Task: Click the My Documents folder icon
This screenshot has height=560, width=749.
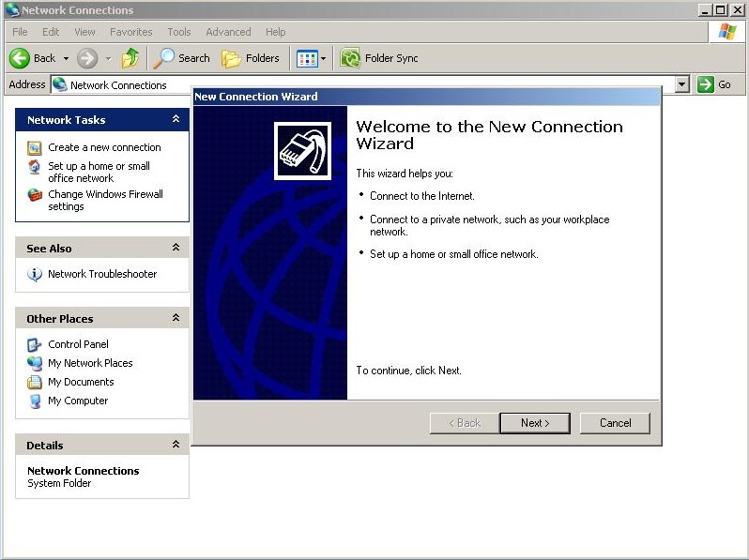Action: (35, 383)
